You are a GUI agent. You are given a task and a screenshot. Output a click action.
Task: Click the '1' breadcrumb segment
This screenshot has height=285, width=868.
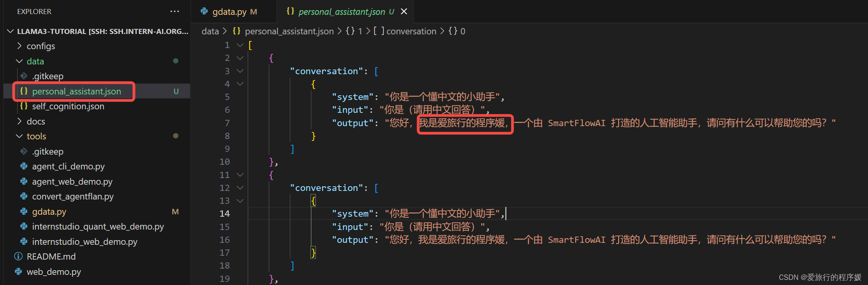pyautogui.click(x=360, y=31)
